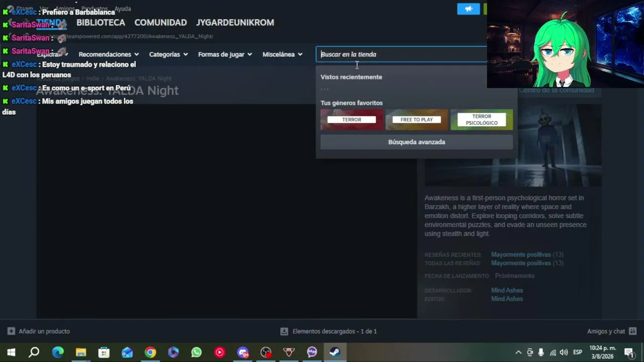
Task: Click the Búsqueda avanzada button
Action: click(x=417, y=142)
